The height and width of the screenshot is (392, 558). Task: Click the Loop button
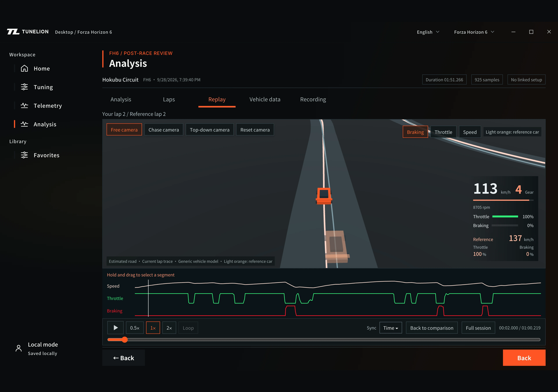click(x=188, y=328)
